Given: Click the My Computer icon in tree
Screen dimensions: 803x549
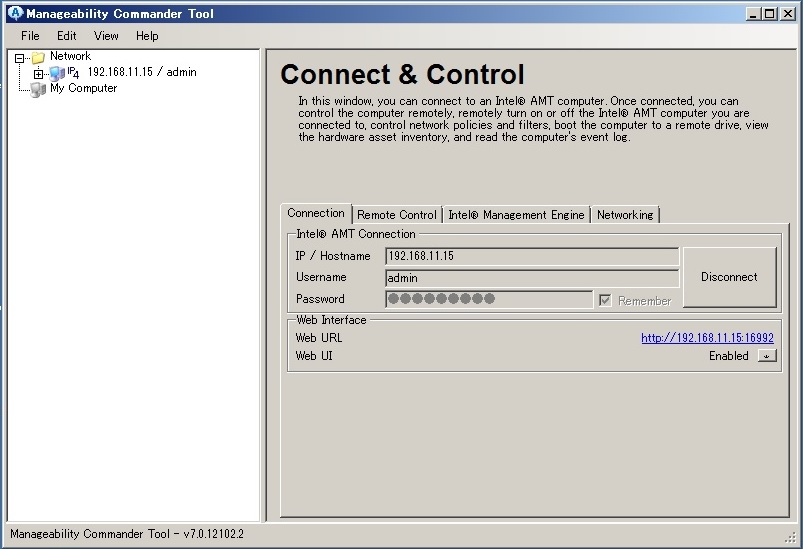Looking at the screenshot, I should pos(38,89).
